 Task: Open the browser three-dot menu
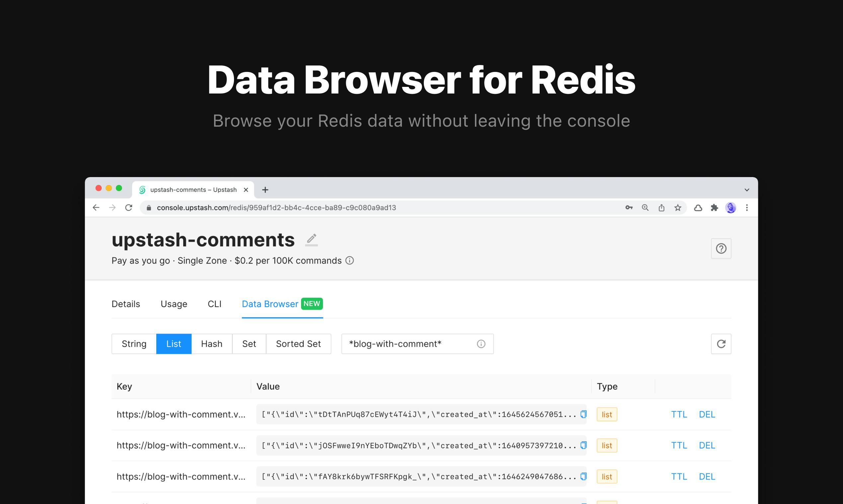click(x=747, y=208)
